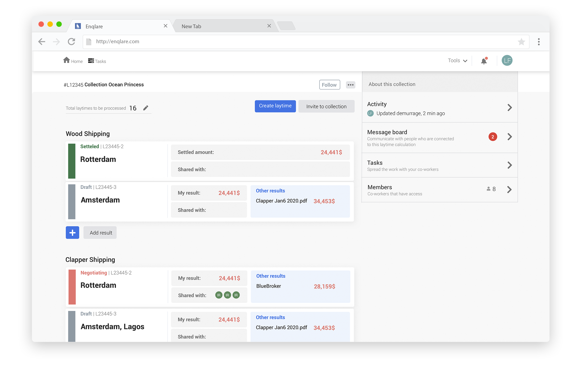Image resolution: width=588 pixels, height=371 pixels.
Task: Open the Tools dropdown
Action: click(457, 60)
